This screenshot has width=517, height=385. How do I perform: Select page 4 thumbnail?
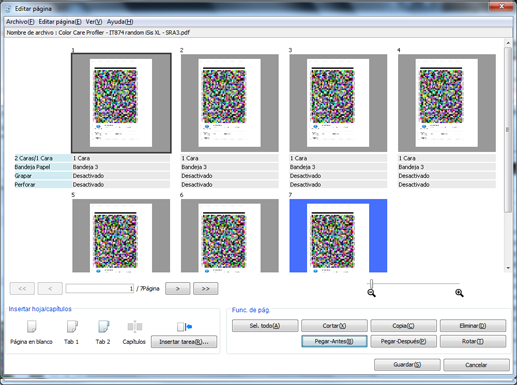(447, 103)
